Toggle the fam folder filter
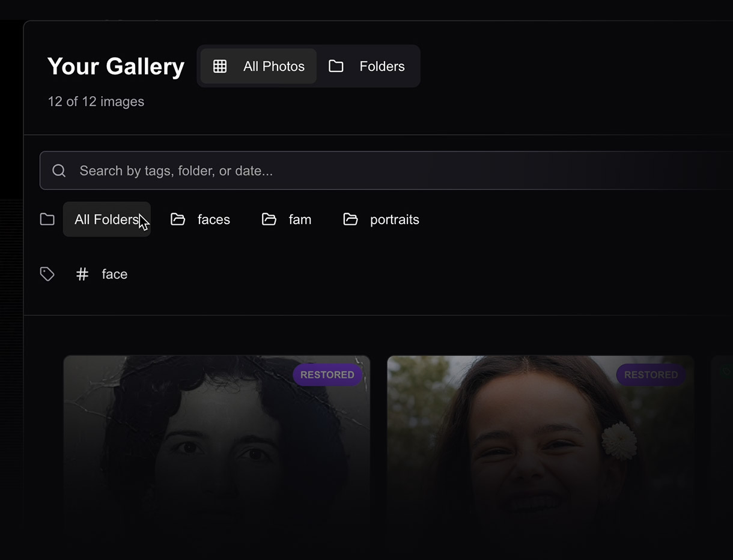The width and height of the screenshot is (733, 560). (x=300, y=219)
